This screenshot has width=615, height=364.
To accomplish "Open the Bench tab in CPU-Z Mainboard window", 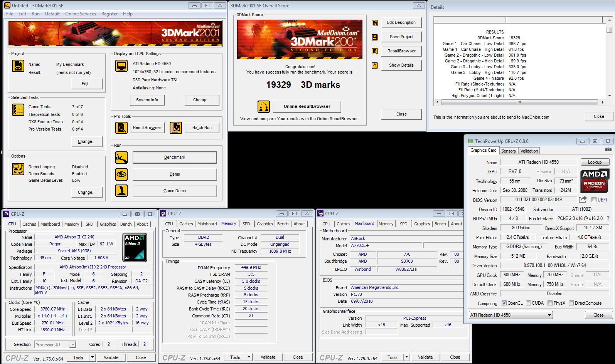I will coord(440,224).
